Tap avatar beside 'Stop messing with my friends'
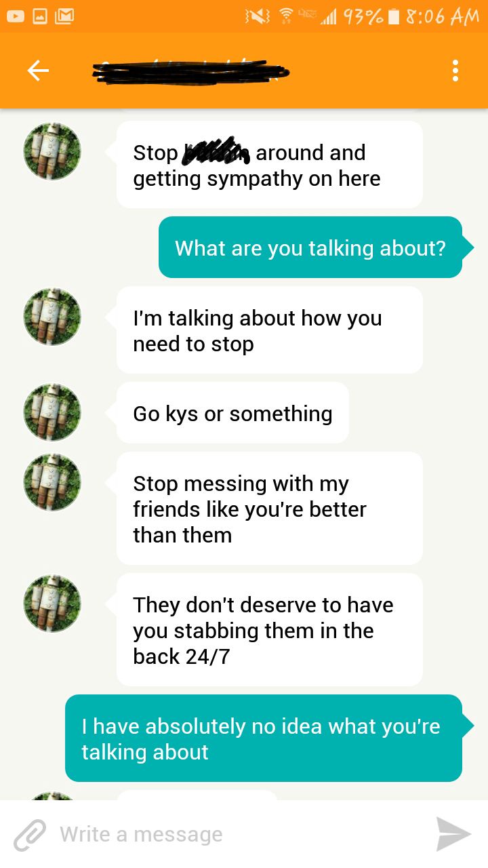Viewport: 488px width, 868px height. [52, 482]
